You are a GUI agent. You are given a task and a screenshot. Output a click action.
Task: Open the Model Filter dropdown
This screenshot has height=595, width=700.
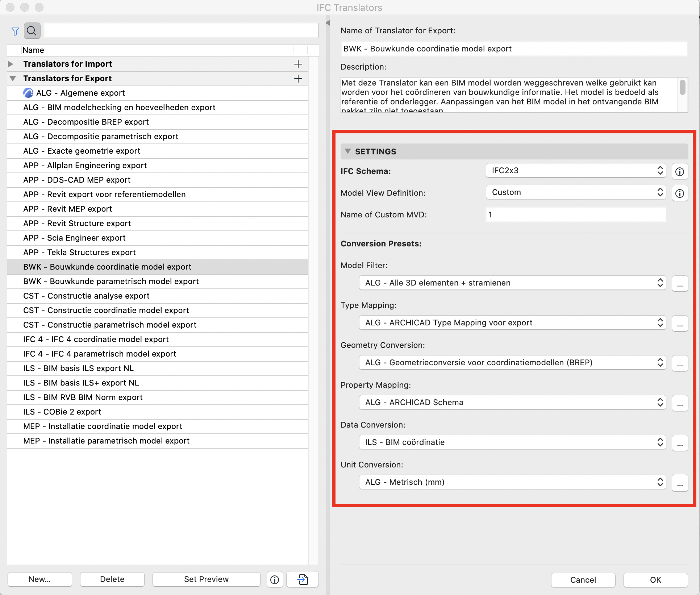click(512, 283)
